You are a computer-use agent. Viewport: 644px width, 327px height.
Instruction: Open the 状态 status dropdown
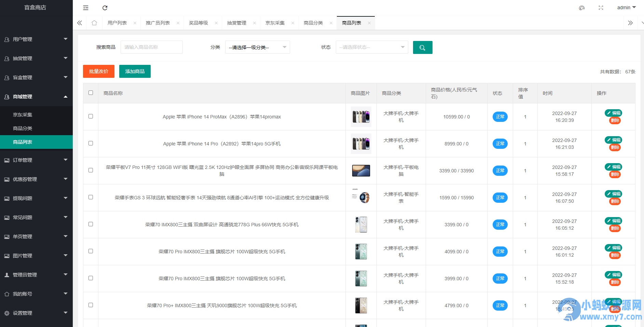(372, 47)
